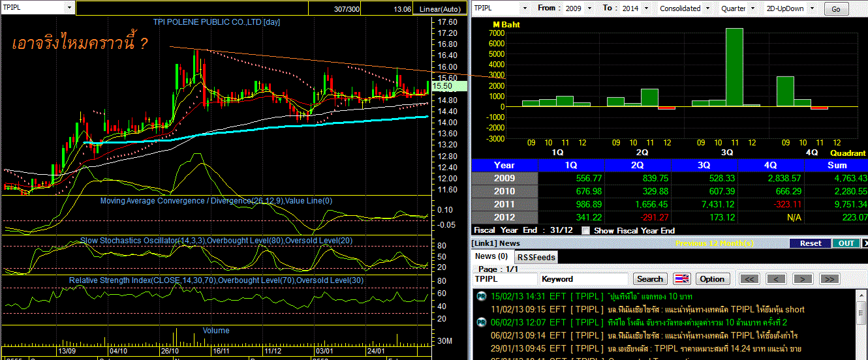Open news item dated 06/02/13 12:07
The width and height of the screenshot is (868, 360).
click(x=664, y=322)
